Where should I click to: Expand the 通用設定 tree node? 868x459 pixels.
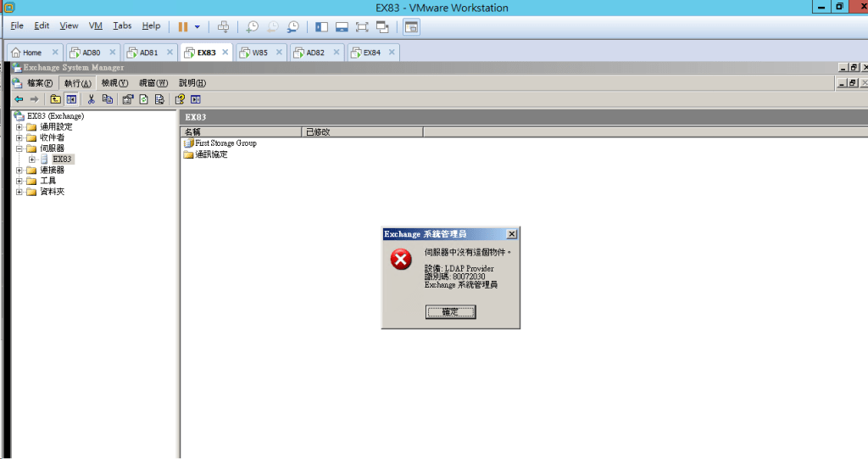tap(19, 127)
